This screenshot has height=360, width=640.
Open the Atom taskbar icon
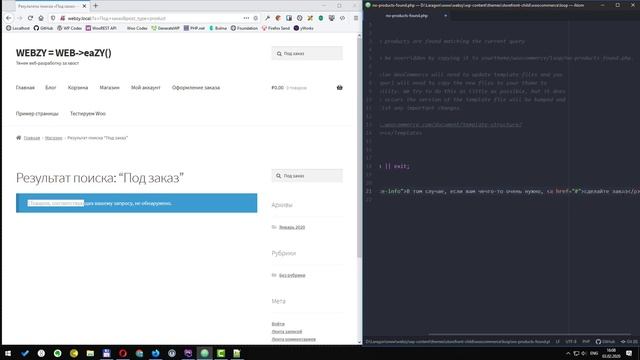pos(204,353)
